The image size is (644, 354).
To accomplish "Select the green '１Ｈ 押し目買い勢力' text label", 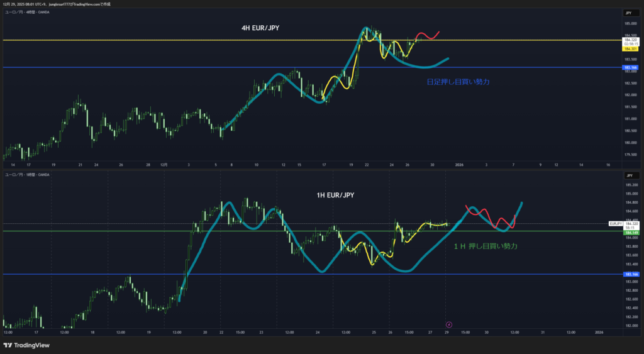I will 486,246.
